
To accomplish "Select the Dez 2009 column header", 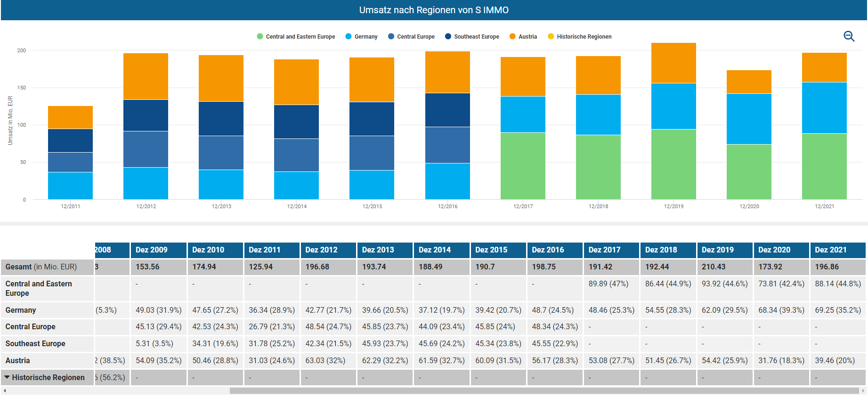I will tap(152, 250).
